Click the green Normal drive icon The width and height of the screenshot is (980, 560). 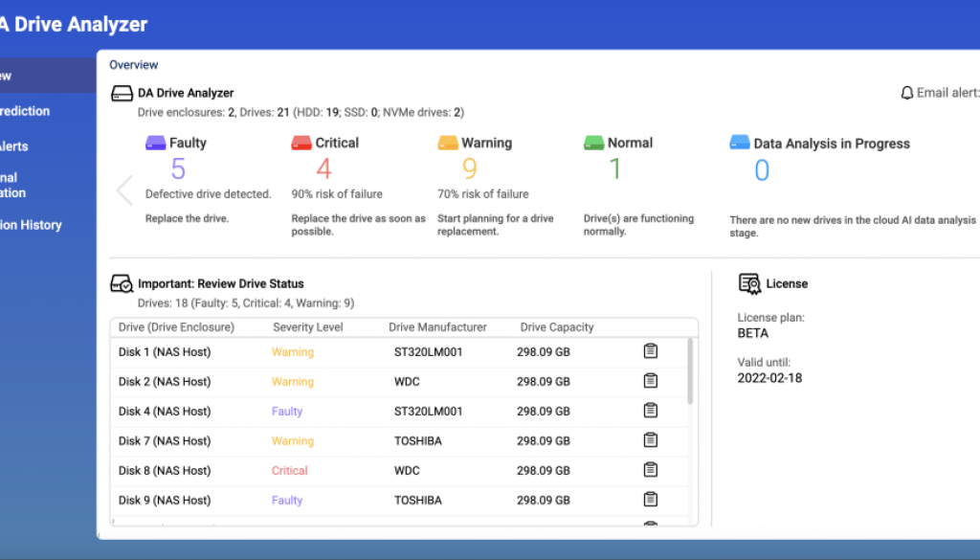coord(593,144)
